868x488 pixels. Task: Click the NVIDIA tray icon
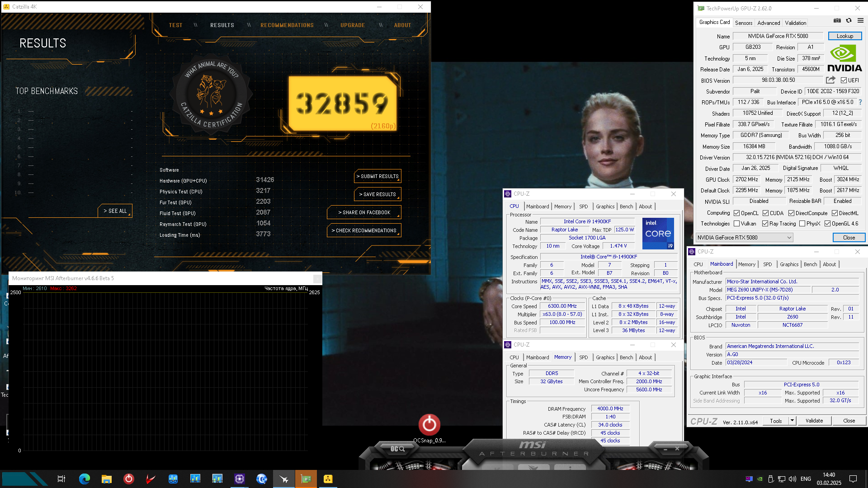[760, 479]
